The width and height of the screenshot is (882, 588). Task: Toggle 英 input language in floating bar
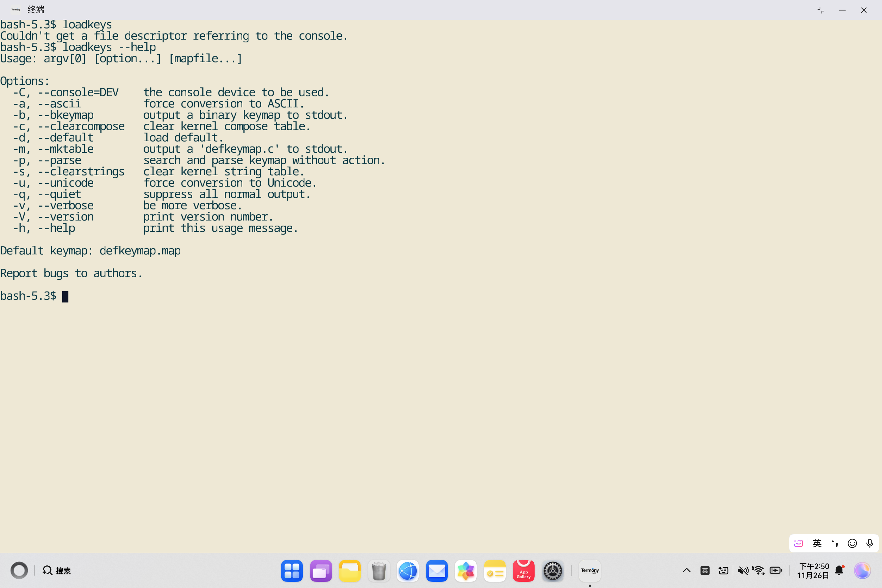tap(817, 543)
